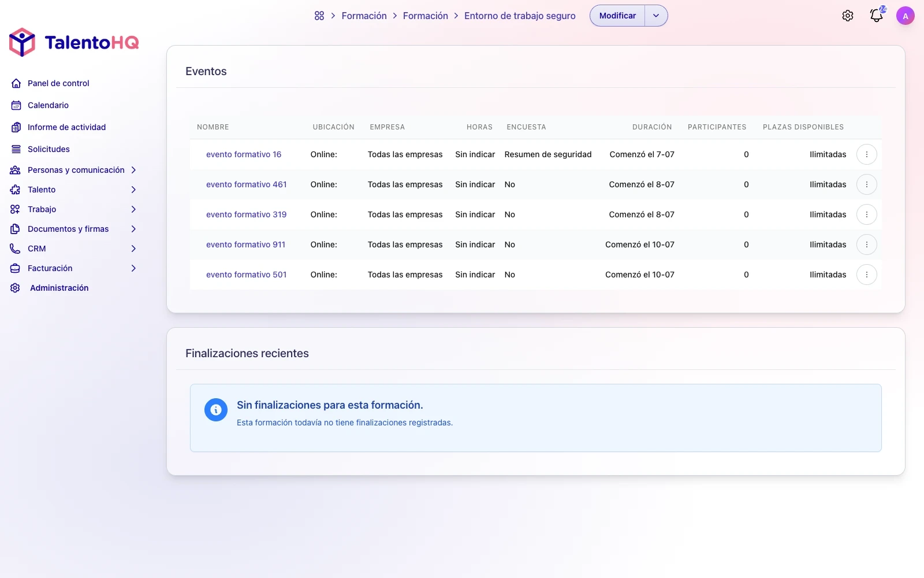Click the Personas y comunicación people icon
Image resolution: width=924 pixels, height=578 pixels.
pyautogui.click(x=16, y=170)
